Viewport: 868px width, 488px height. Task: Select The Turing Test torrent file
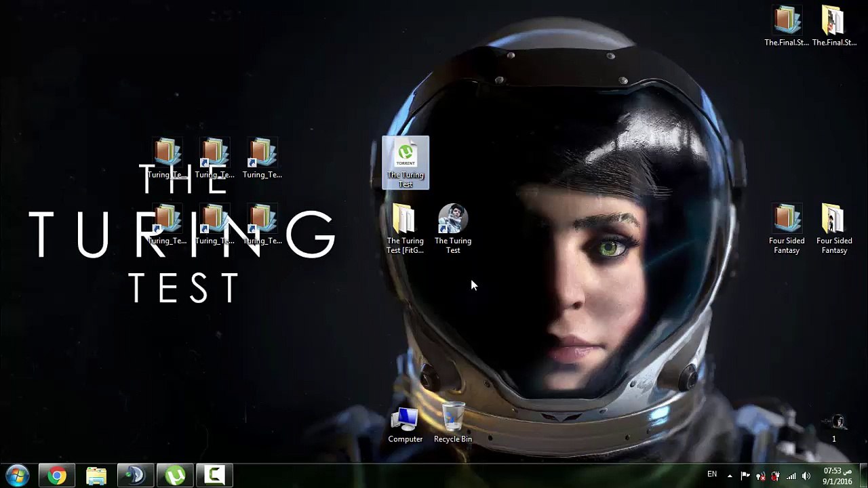tap(406, 163)
